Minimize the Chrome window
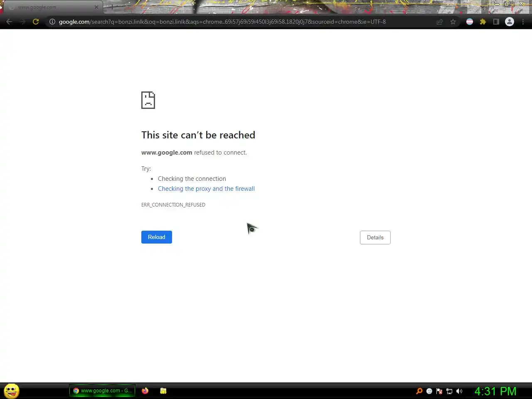Viewport: 532px width, 399px height. point(497,4)
